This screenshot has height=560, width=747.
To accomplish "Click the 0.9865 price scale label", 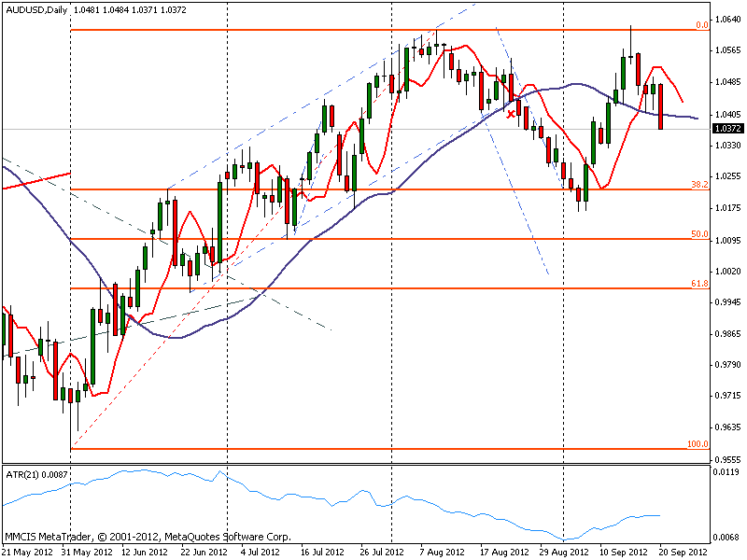I will pos(728,334).
